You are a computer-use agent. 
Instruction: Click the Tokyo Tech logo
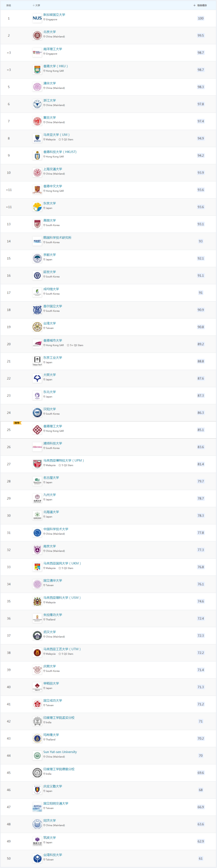37,361
